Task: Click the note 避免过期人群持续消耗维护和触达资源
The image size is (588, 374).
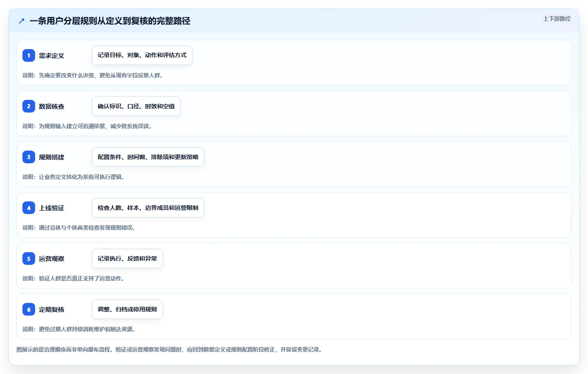Action: pyautogui.click(x=86, y=329)
